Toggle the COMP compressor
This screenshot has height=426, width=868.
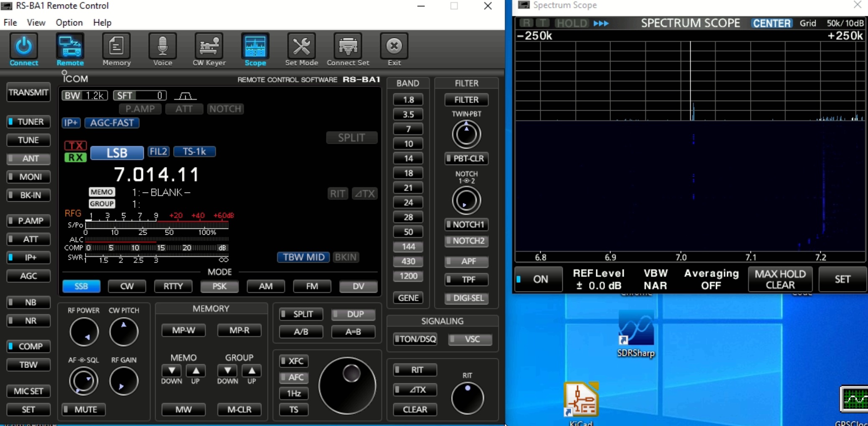tap(28, 346)
